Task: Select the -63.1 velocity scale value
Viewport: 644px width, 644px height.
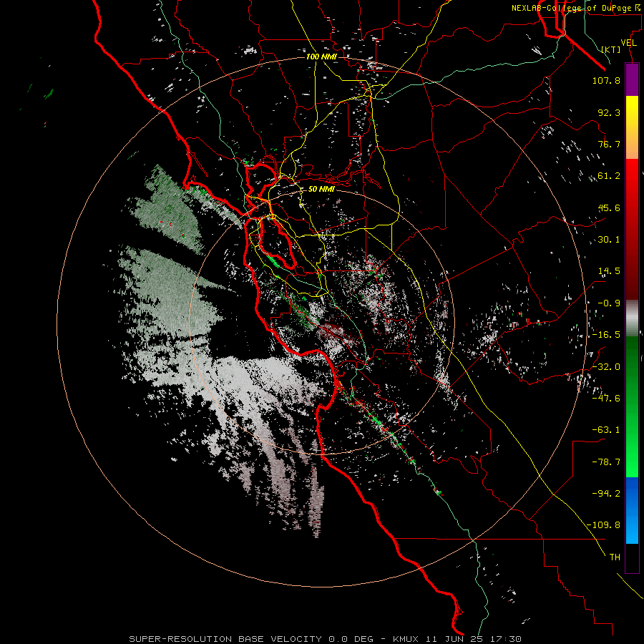Action: pos(606,430)
